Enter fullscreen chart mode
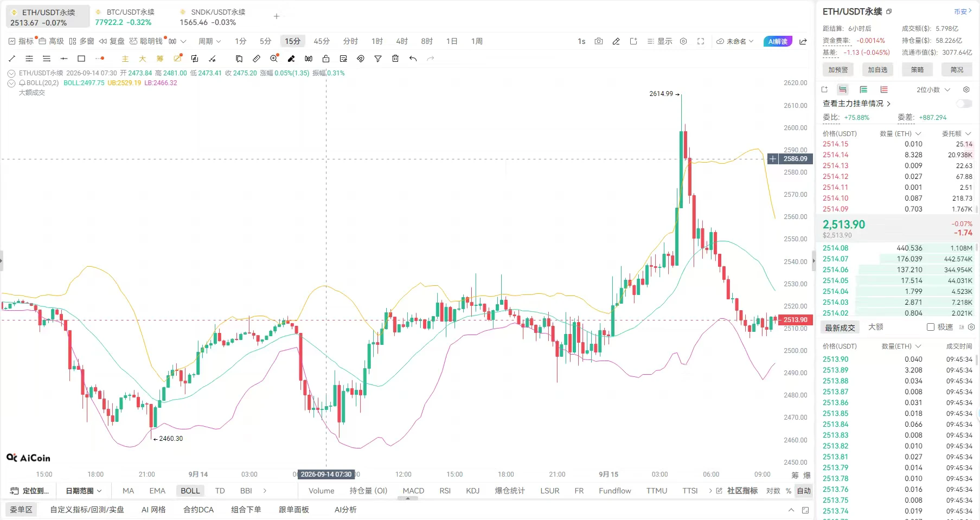Screen dimensions: 980x520 [701, 41]
